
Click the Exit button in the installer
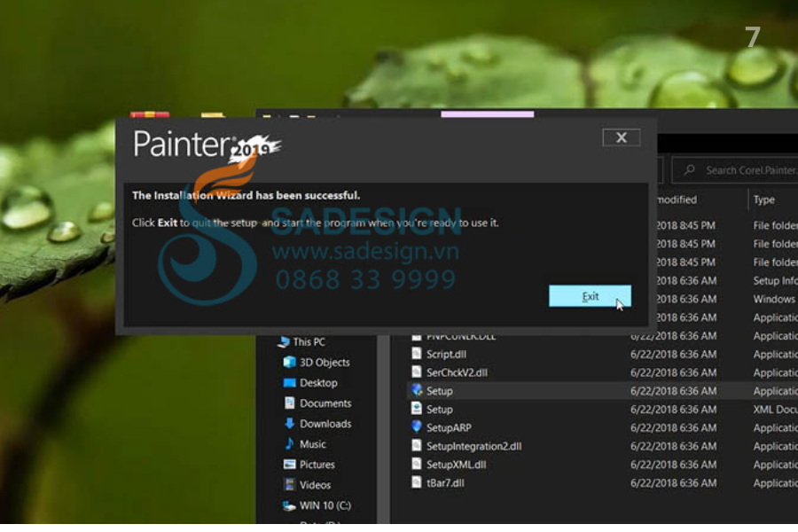(x=590, y=296)
